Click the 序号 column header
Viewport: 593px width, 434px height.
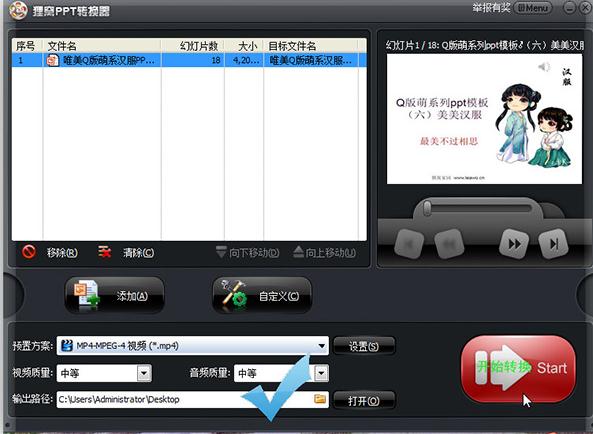(25, 46)
